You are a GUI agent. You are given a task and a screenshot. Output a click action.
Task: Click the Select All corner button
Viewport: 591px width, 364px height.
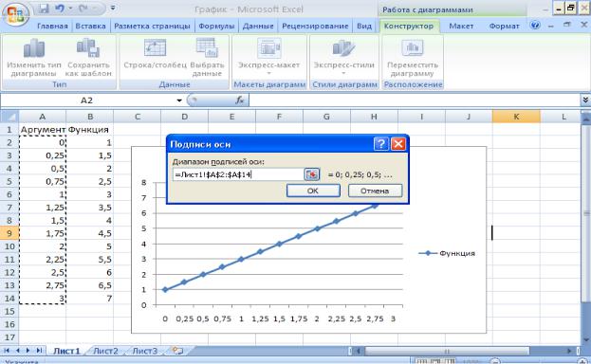tap(9, 117)
